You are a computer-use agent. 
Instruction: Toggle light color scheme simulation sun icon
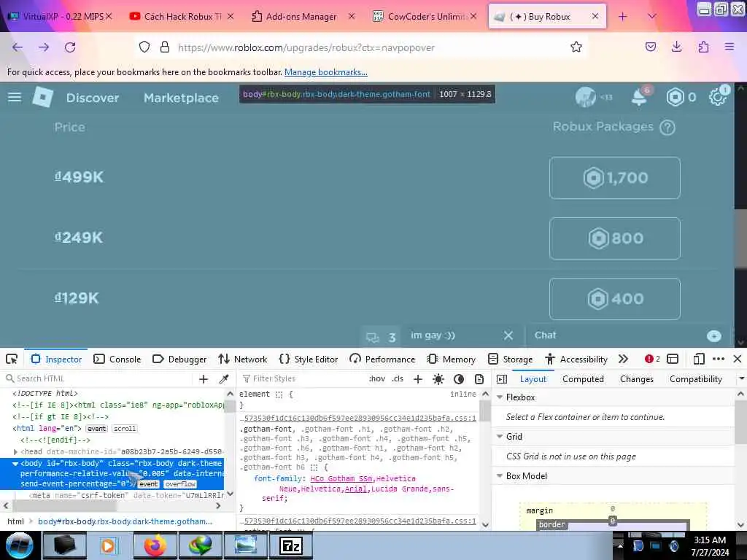click(438, 378)
